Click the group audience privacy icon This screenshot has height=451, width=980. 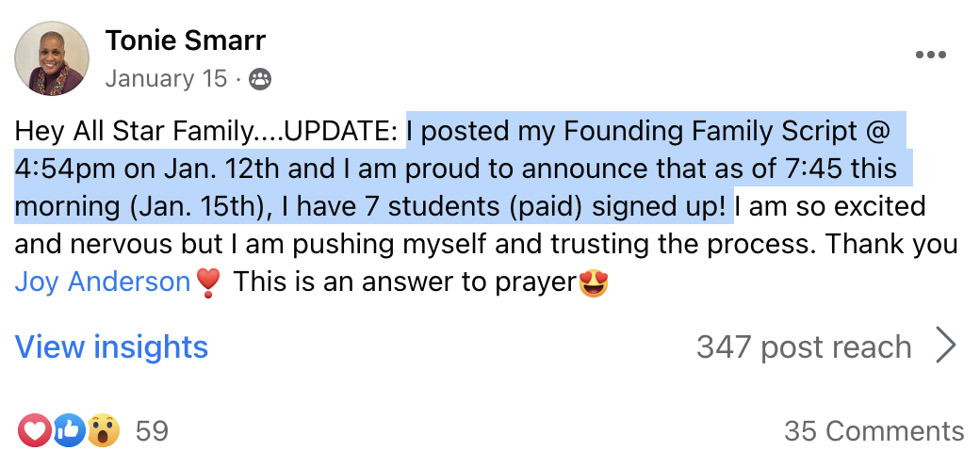coord(260,79)
